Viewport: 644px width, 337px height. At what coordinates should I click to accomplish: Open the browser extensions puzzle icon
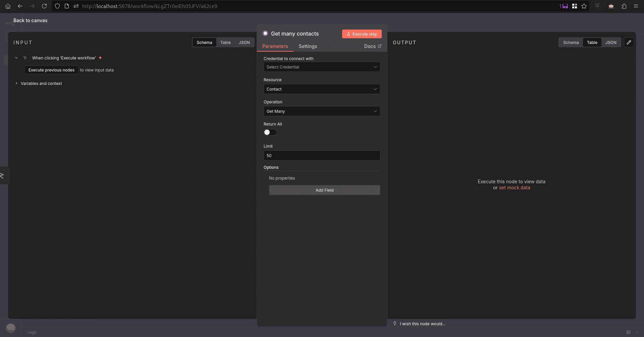click(x=624, y=6)
